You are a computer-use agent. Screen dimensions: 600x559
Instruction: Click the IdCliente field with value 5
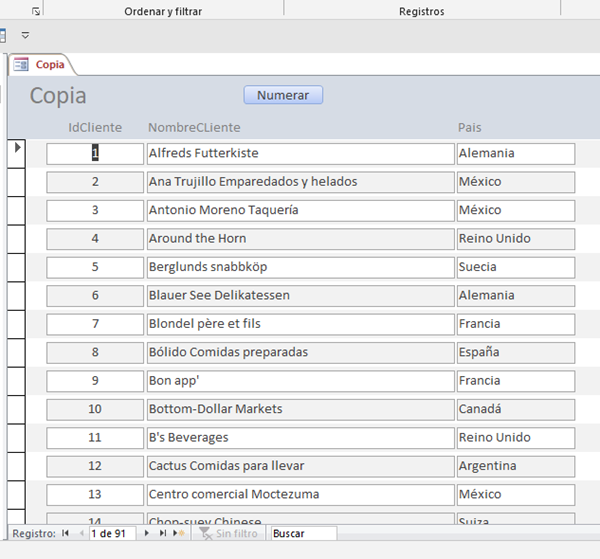tap(95, 267)
